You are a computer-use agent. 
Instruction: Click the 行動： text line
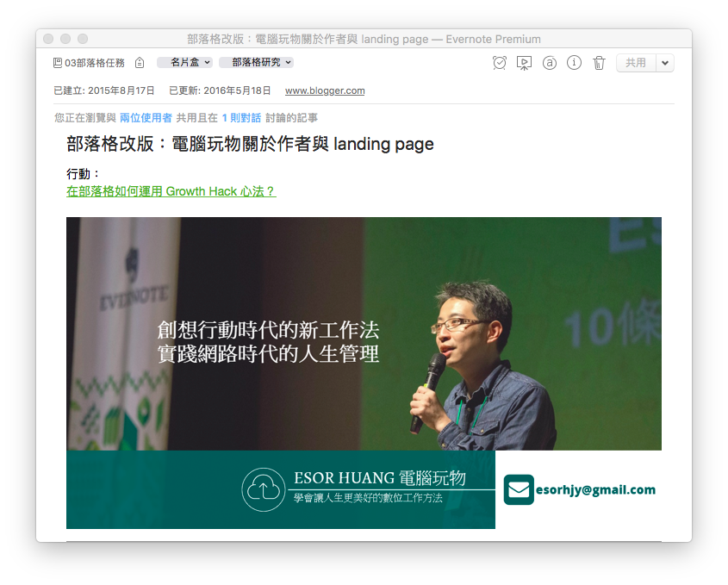pos(84,174)
